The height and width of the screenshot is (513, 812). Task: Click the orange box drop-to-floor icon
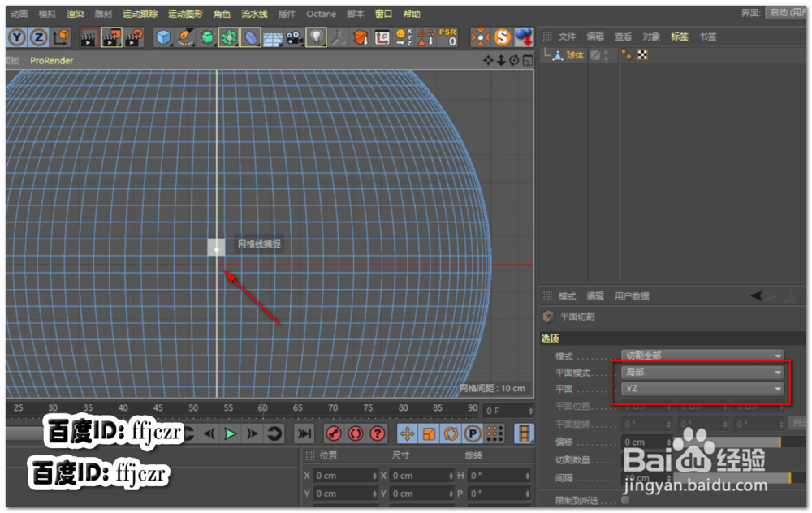click(x=361, y=37)
